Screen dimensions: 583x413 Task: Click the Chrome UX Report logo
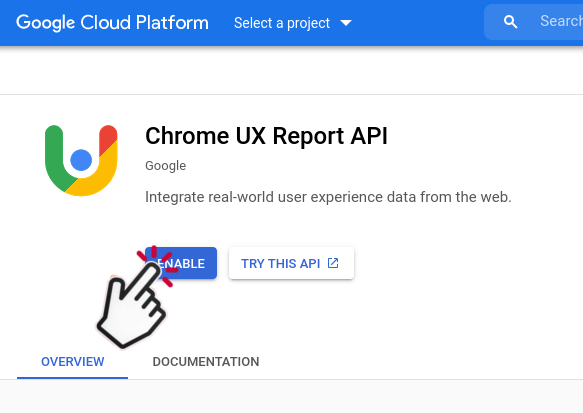[x=81, y=160]
